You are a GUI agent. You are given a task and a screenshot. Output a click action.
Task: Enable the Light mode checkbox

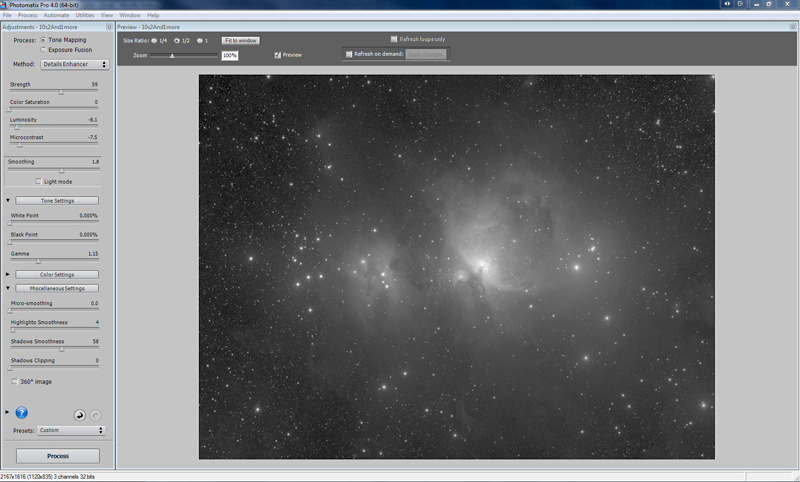click(x=37, y=181)
